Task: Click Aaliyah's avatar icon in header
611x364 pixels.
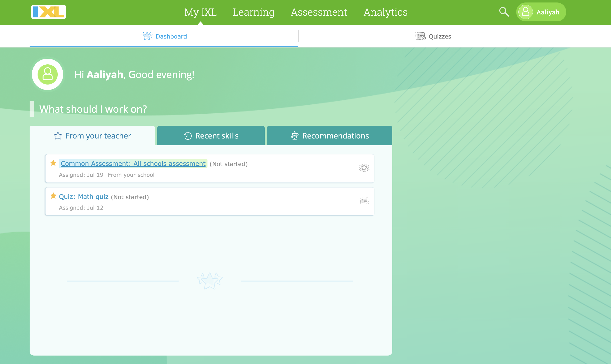Action: coord(525,12)
